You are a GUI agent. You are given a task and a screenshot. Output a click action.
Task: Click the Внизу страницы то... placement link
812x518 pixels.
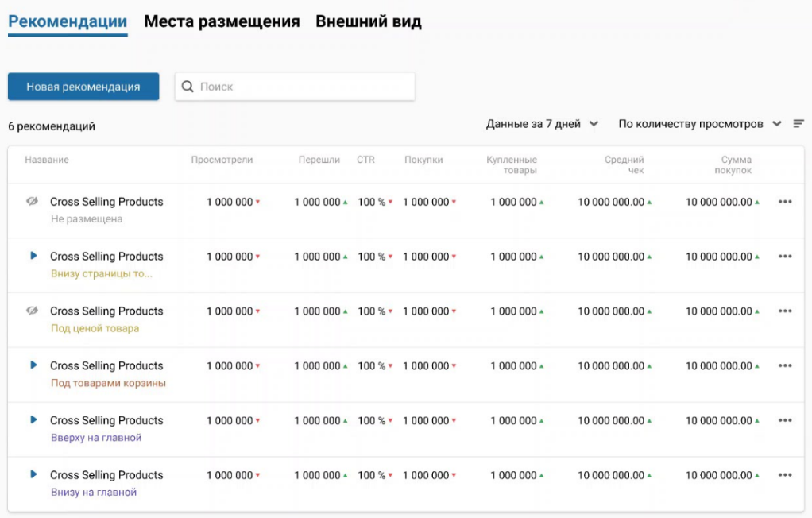pyautogui.click(x=102, y=273)
